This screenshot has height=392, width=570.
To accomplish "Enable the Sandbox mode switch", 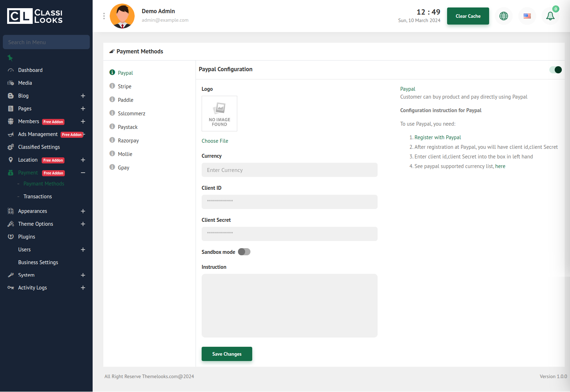I will pyautogui.click(x=244, y=252).
